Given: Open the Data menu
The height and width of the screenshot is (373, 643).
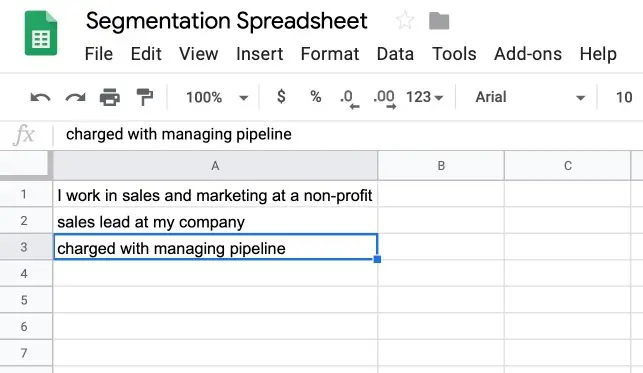Looking at the screenshot, I should (395, 54).
